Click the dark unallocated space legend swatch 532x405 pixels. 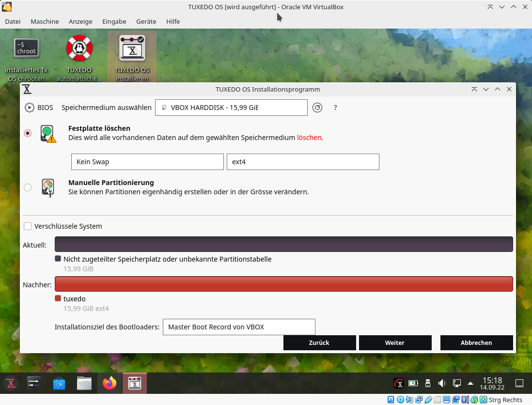[58, 259]
